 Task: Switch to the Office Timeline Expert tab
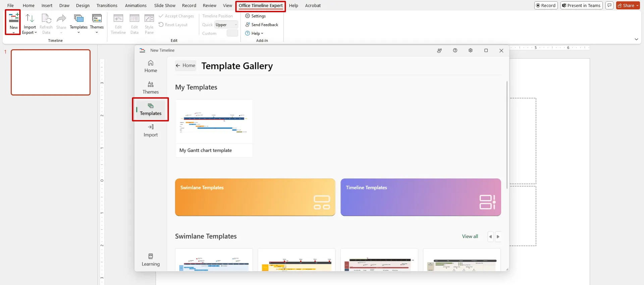[261, 6]
